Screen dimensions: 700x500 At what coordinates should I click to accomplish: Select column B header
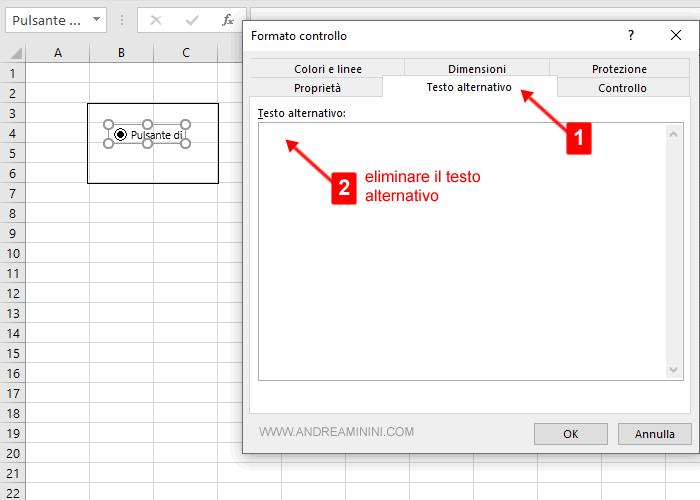tap(121, 53)
